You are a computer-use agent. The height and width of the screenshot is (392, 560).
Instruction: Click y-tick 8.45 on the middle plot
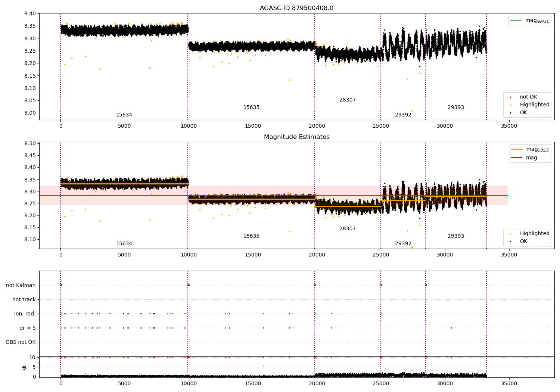pyautogui.click(x=30, y=156)
